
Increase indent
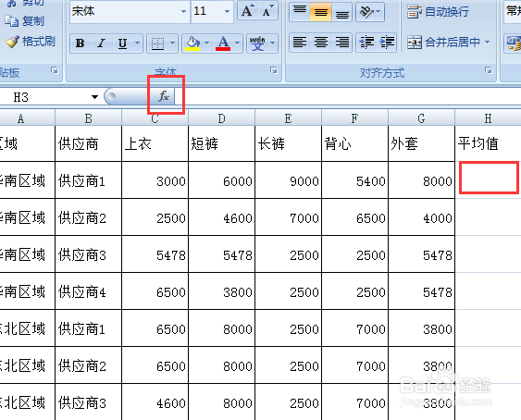point(387,43)
